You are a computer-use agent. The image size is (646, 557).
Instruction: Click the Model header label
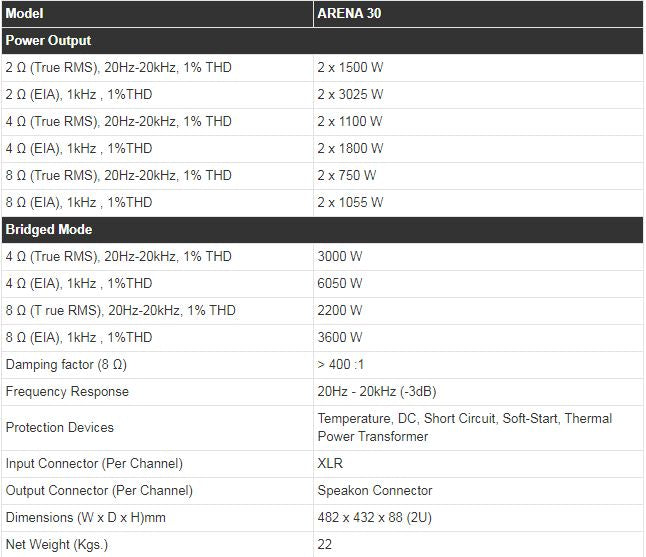point(25,15)
